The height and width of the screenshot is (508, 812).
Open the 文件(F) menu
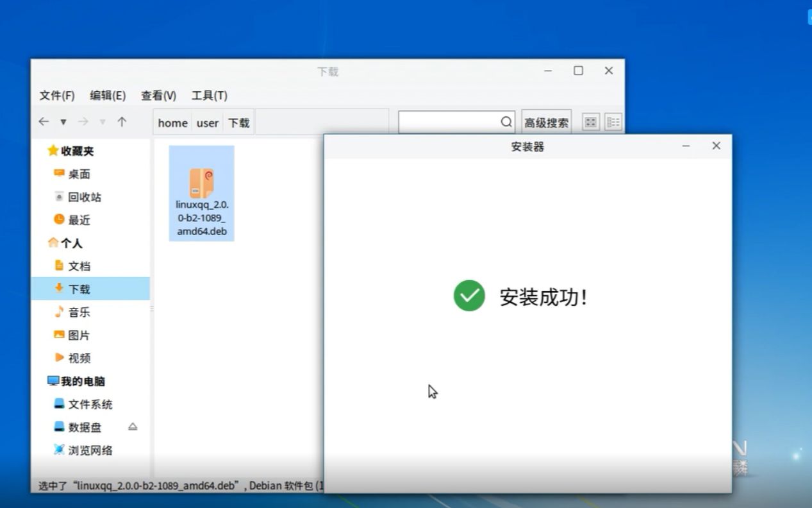(56, 95)
